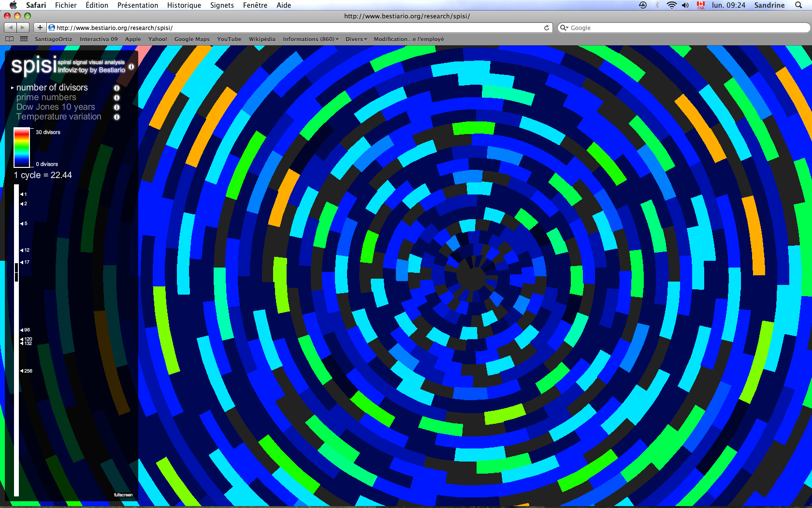The image size is (812, 508).
Task: Select the Dow Jones 10 years dataset
Action: [56, 107]
